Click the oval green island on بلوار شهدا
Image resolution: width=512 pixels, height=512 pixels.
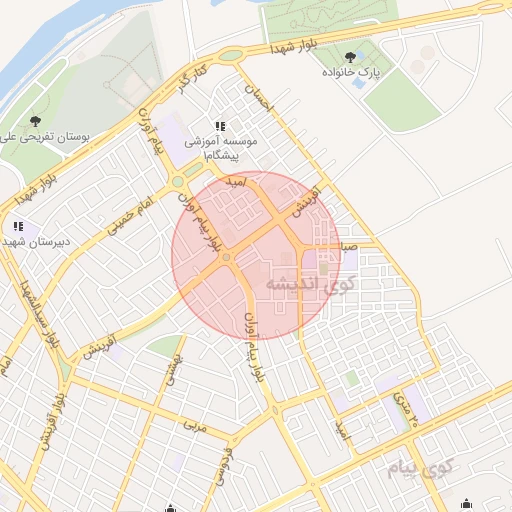(x=231, y=55)
